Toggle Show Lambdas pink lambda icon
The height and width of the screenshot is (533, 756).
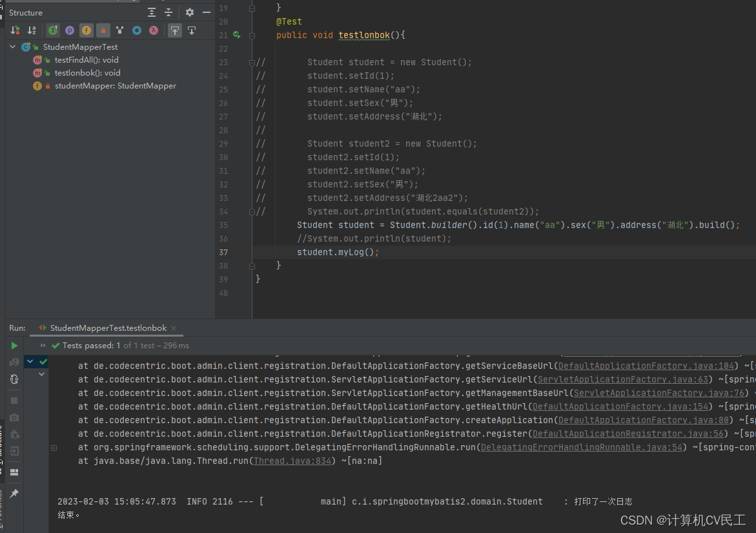tap(153, 30)
